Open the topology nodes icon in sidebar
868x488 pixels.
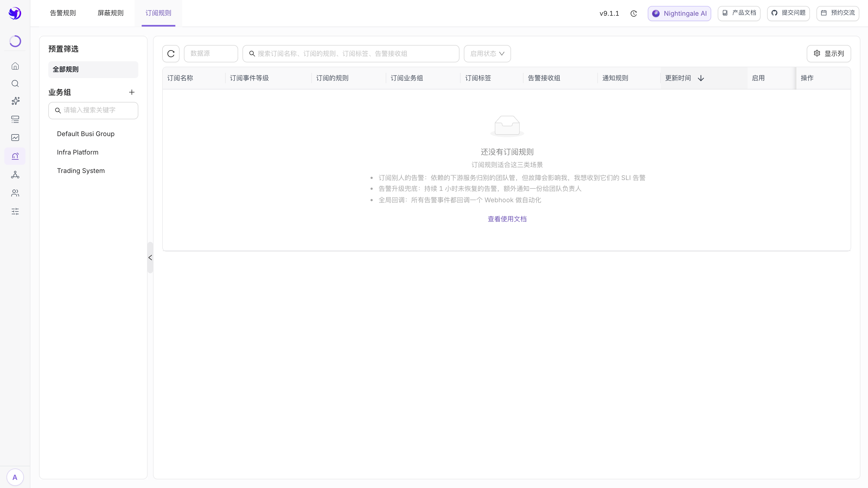(15, 174)
